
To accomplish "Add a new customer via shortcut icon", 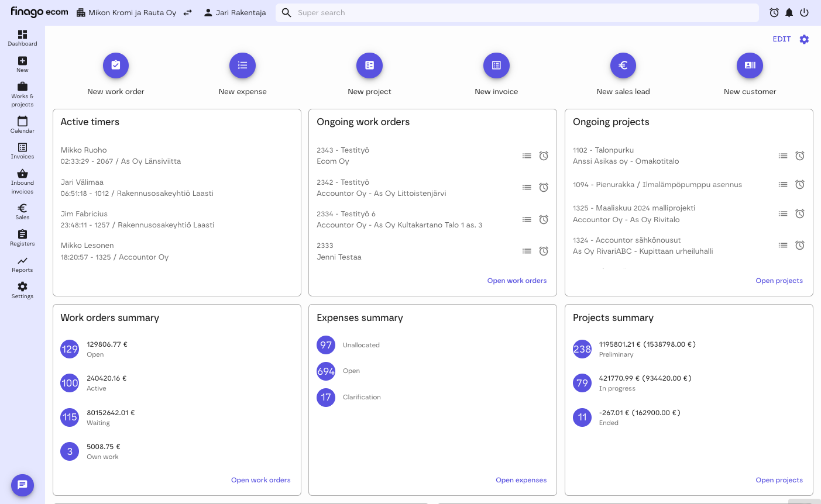I will (x=750, y=65).
